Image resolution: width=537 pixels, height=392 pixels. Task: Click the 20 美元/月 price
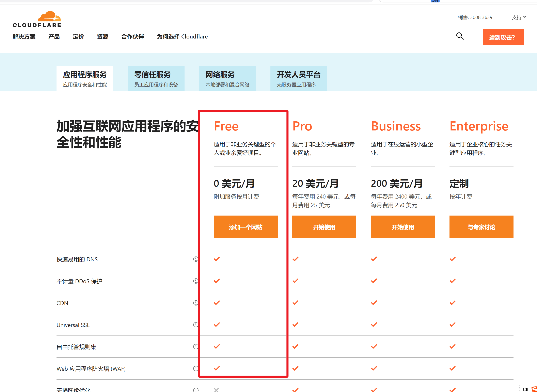pos(315,183)
